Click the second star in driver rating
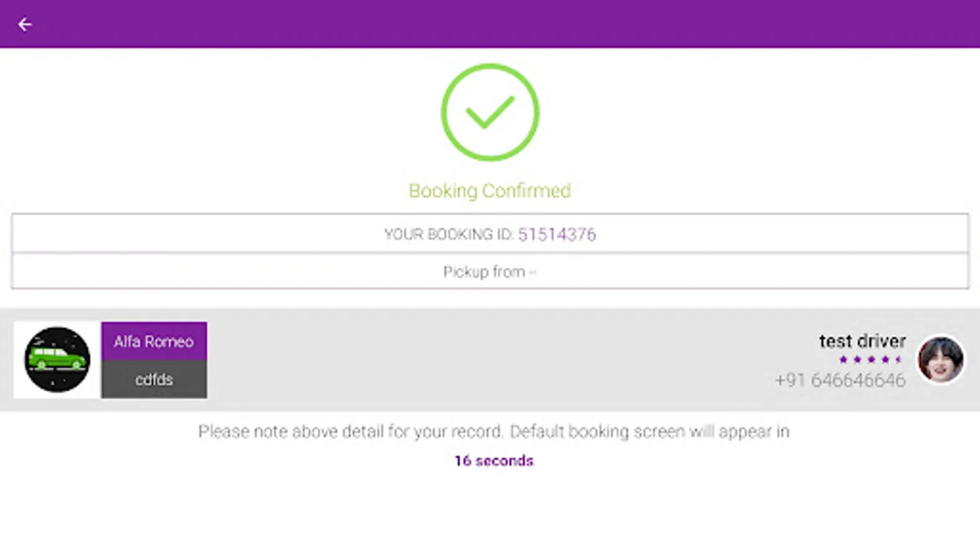This screenshot has width=980, height=559. click(x=857, y=360)
